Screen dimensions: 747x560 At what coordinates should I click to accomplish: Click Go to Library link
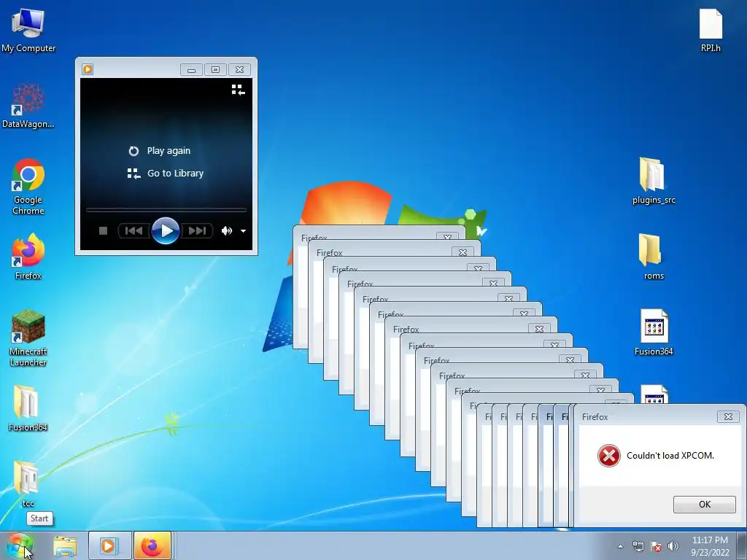[166, 174]
